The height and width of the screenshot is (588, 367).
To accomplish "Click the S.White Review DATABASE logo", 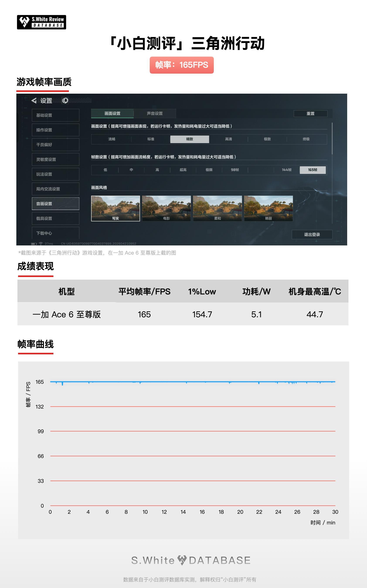I will pyautogui.click(x=41, y=22).
